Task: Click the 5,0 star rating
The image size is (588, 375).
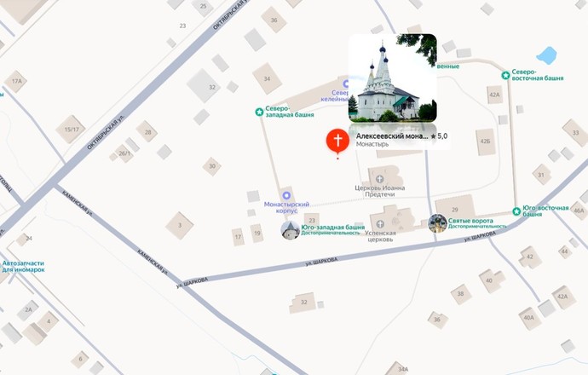Action: click(439, 136)
